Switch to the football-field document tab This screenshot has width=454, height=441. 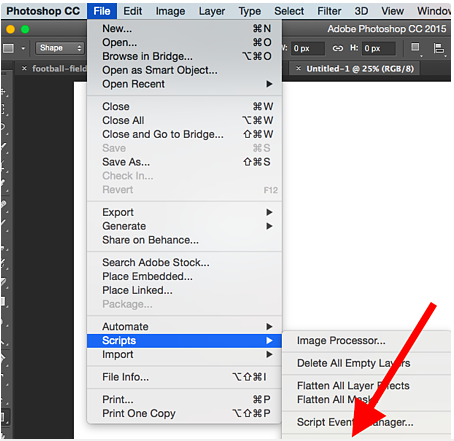[x=59, y=69]
